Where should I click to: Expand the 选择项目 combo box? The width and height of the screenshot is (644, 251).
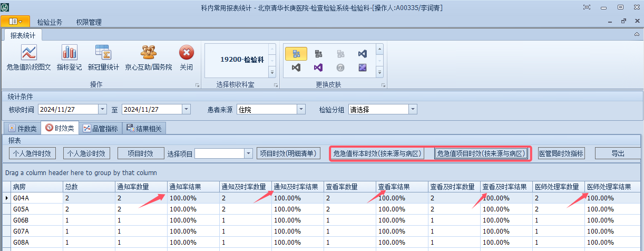(249, 153)
